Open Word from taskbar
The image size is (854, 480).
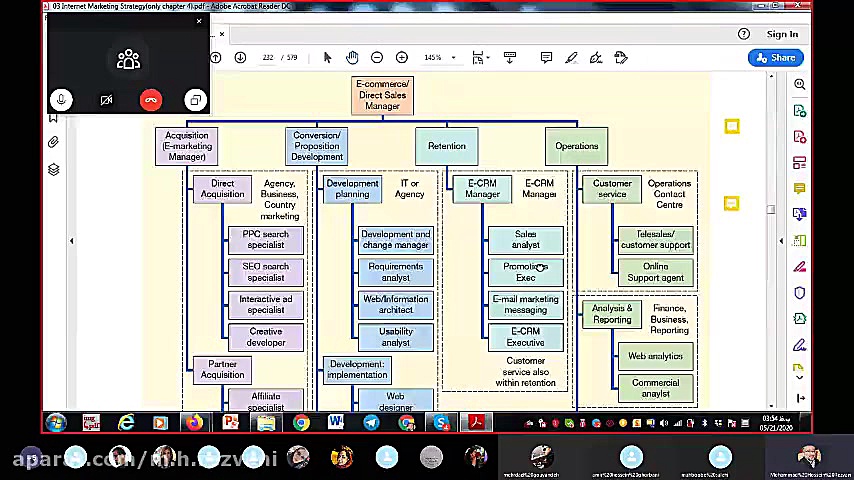click(x=336, y=422)
